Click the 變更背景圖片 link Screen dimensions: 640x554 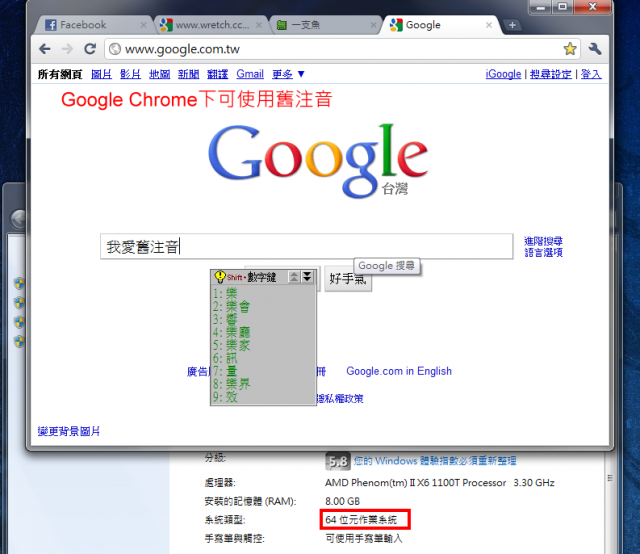coord(69,431)
